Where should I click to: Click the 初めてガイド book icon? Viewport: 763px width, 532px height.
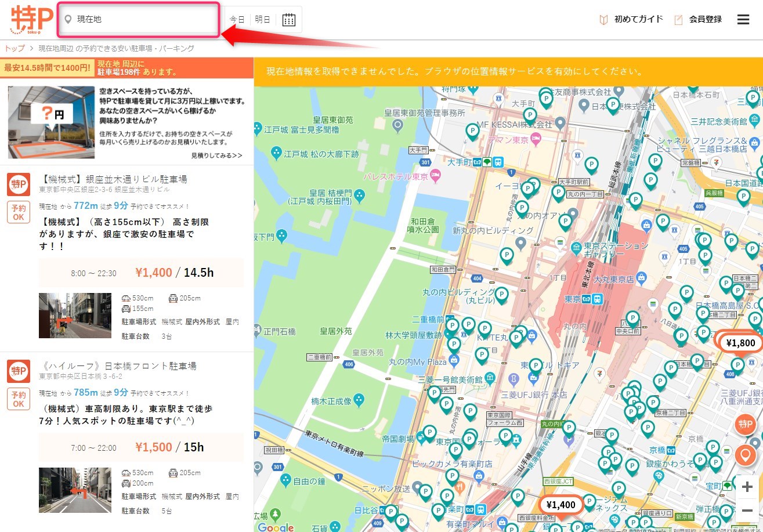pyautogui.click(x=603, y=20)
